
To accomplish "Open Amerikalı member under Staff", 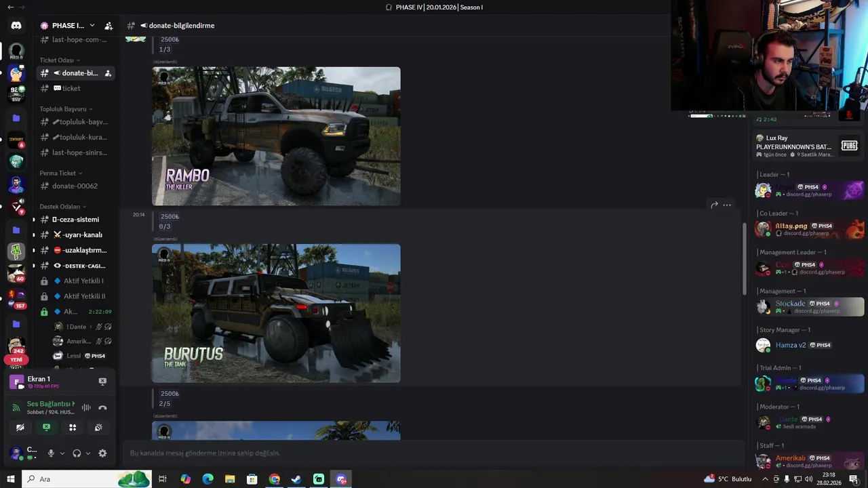I will [x=809, y=461].
